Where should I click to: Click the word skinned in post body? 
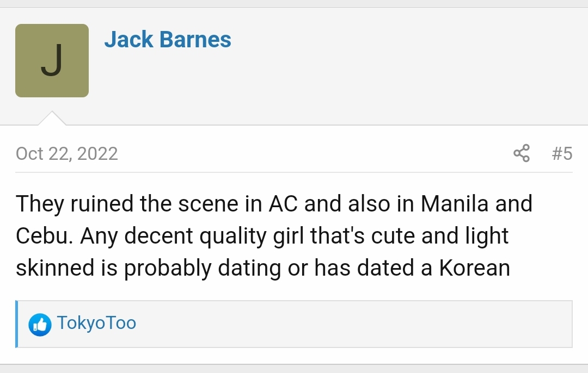pyautogui.click(x=55, y=268)
